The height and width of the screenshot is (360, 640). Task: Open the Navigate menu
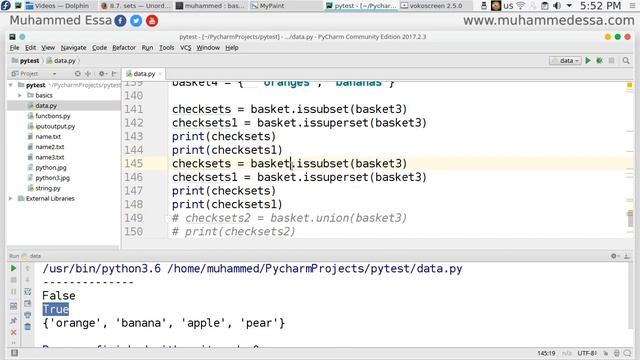coord(73,48)
